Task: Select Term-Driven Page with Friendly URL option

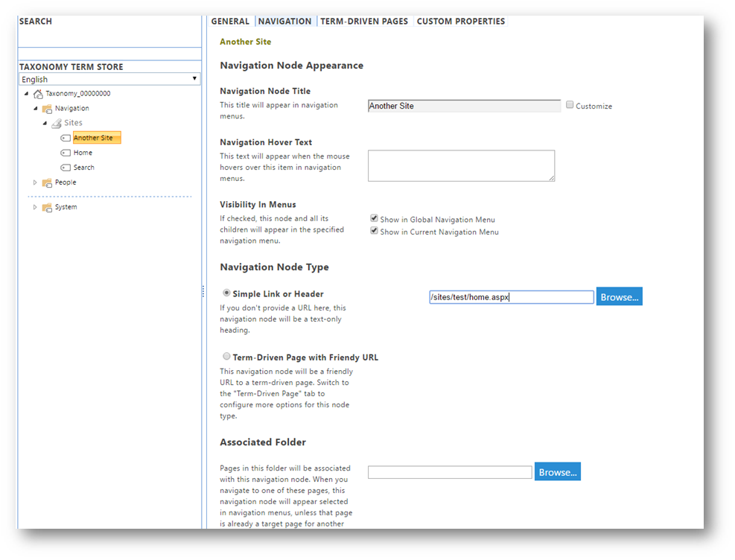Action: point(226,356)
